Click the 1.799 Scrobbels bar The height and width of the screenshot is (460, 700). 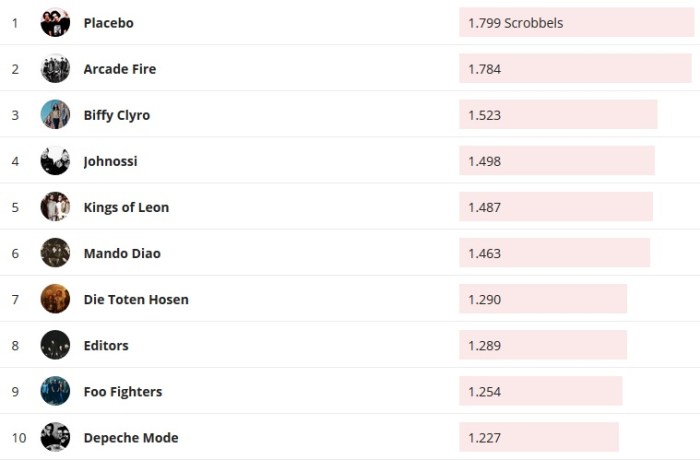pyautogui.click(x=576, y=23)
